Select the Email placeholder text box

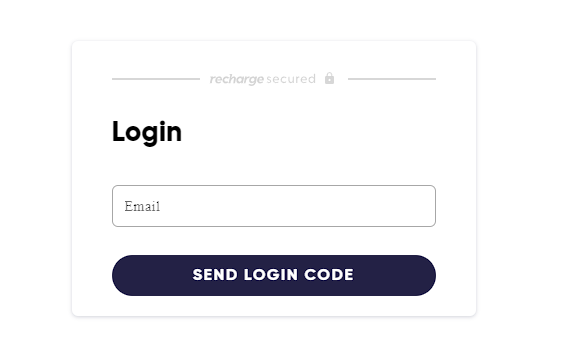[274, 206]
